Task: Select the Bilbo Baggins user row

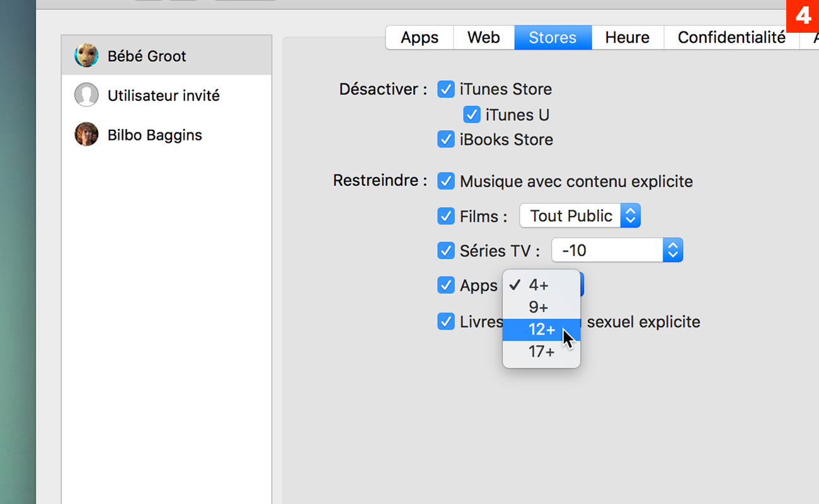Action: 167,135
